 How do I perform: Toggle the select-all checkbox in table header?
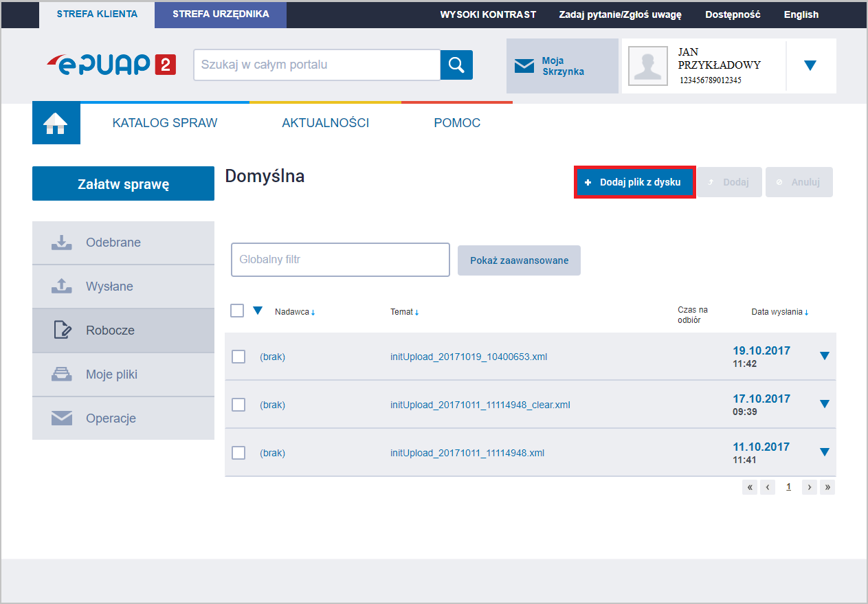coord(237,311)
